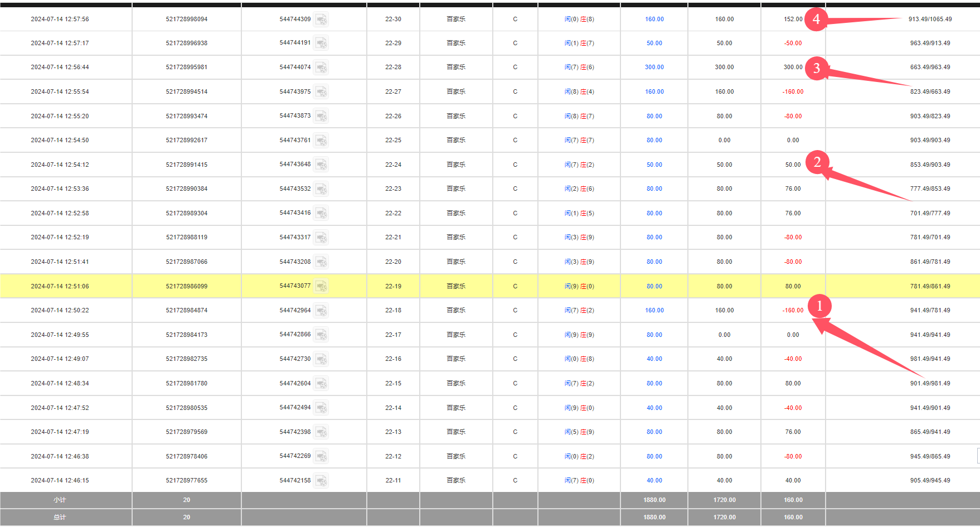
Task: Click the icon beside game number 544744309
Action: pos(321,20)
